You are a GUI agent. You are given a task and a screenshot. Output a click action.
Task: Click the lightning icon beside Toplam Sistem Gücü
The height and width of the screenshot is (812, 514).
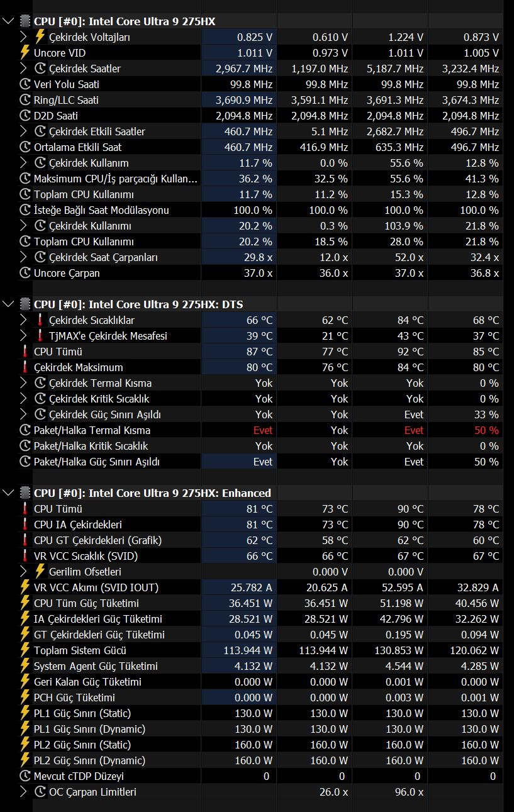pos(25,650)
